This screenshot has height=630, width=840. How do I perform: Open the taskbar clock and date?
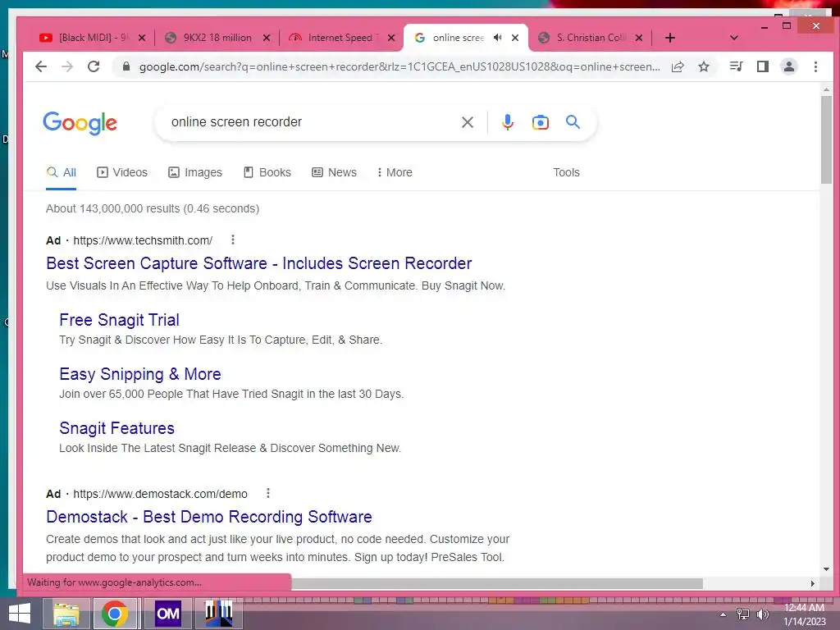805,614
